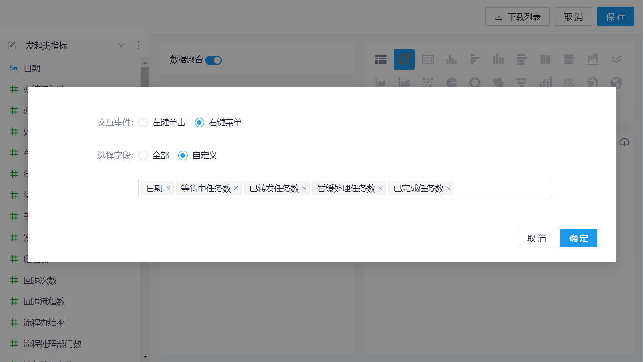This screenshot has height=362, width=644.
Task: Choose the line chart icon
Action: [x=616, y=59]
